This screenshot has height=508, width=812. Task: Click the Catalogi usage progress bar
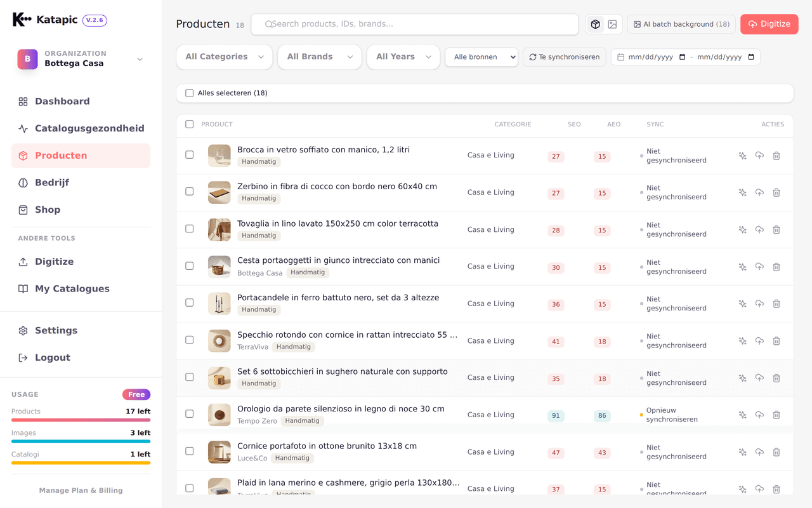[81, 463]
